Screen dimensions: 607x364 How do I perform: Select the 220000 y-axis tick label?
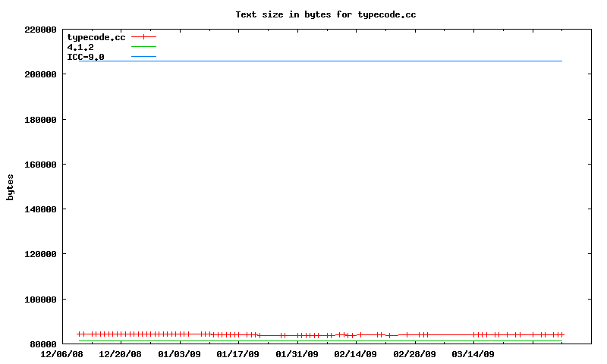tap(41, 30)
